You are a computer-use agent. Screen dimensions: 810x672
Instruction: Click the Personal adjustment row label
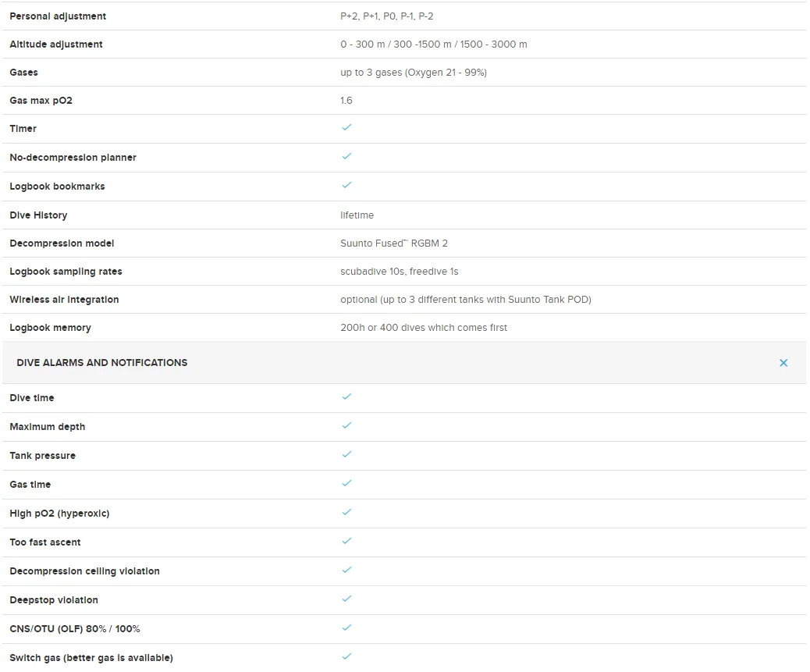(x=58, y=16)
